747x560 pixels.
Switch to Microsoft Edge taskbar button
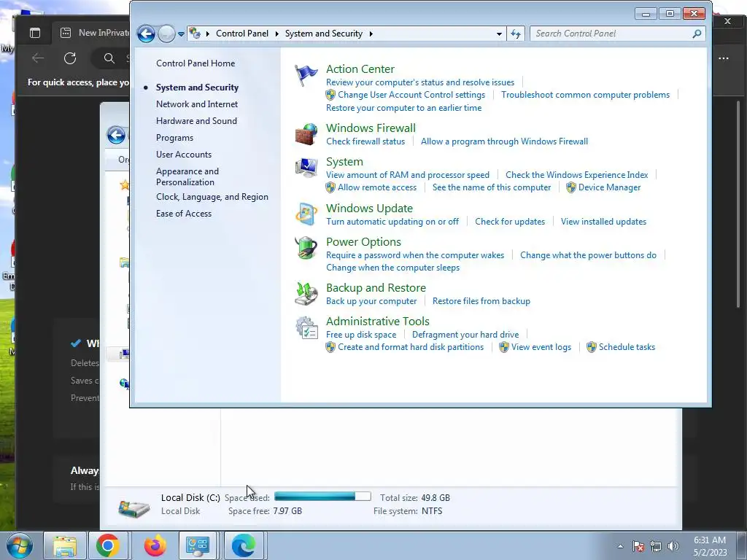(244, 545)
